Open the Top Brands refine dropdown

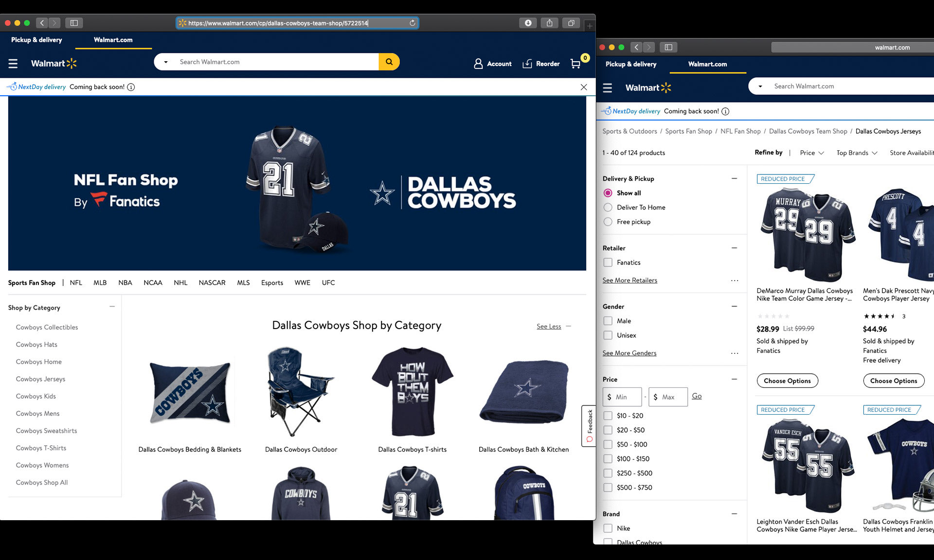tap(857, 153)
